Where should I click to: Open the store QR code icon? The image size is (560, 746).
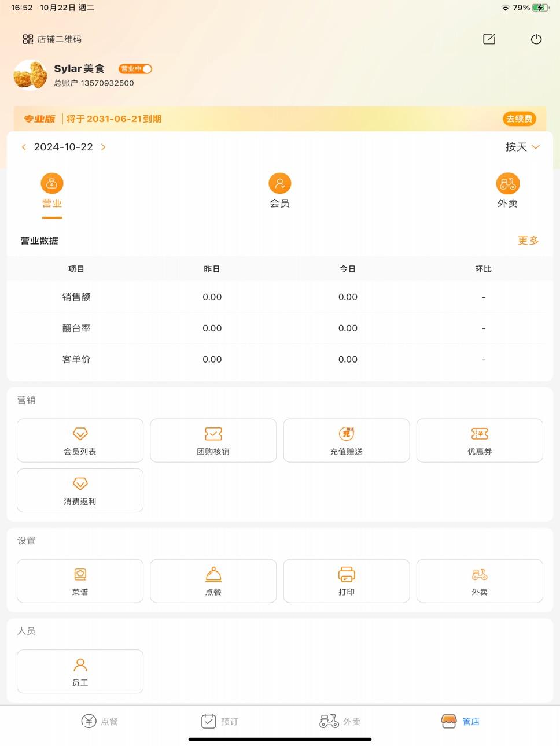(x=28, y=39)
